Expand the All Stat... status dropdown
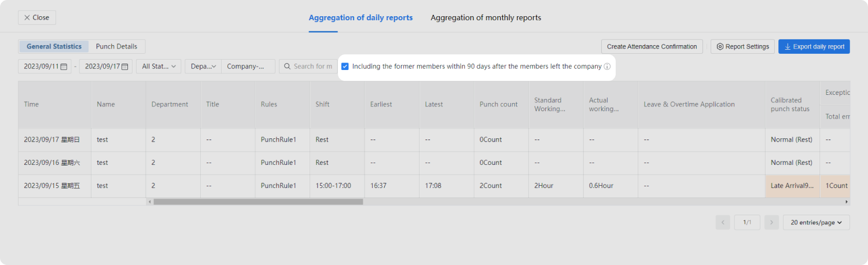868x265 pixels. pyautogui.click(x=159, y=67)
